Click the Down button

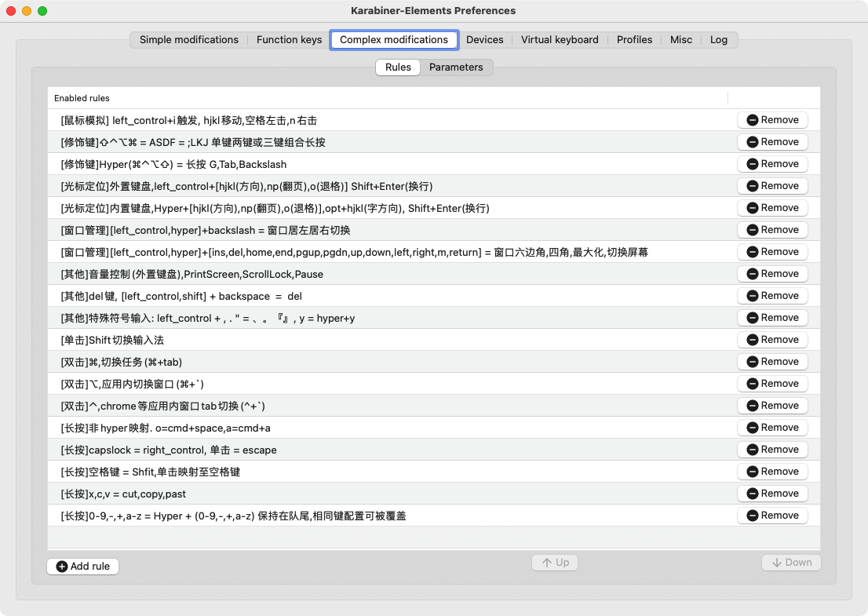791,563
